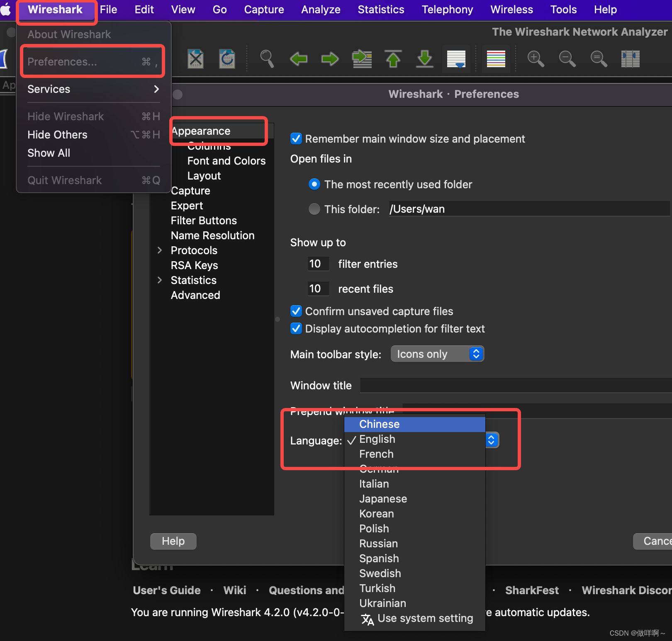This screenshot has width=672, height=641.
Task: Click the Close capture file toolbar icon
Action: (195, 59)
